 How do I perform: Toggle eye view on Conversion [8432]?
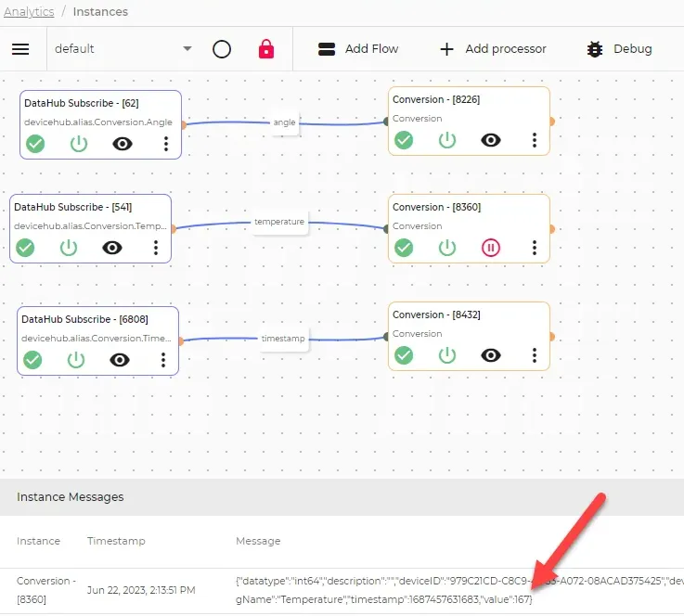click(x=491, y=355)
